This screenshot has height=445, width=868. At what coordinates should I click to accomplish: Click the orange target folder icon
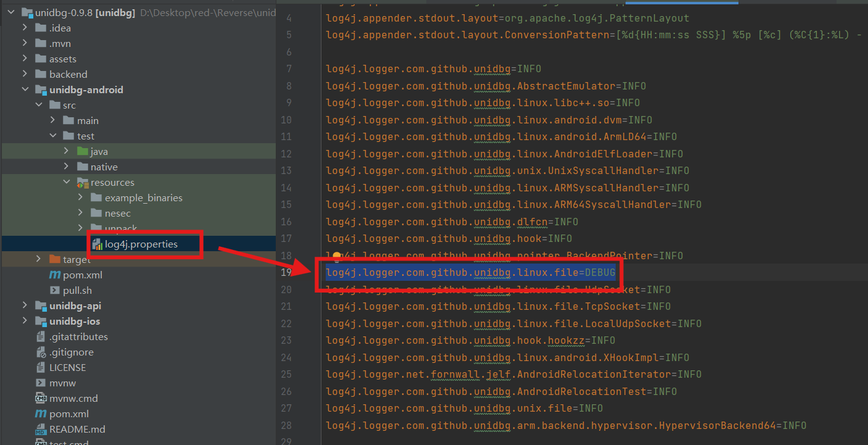click(x=55, y=260)
